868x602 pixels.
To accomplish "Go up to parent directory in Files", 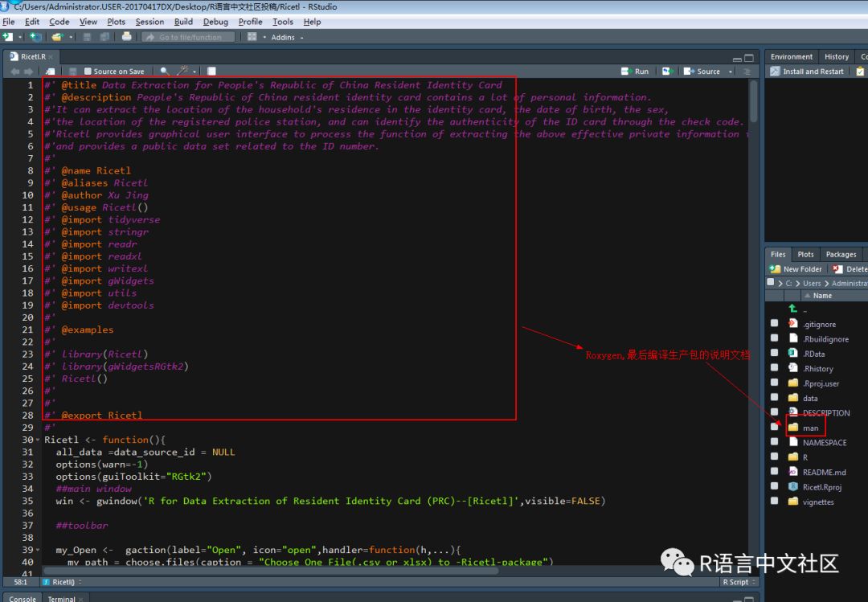I will (793, 309).
